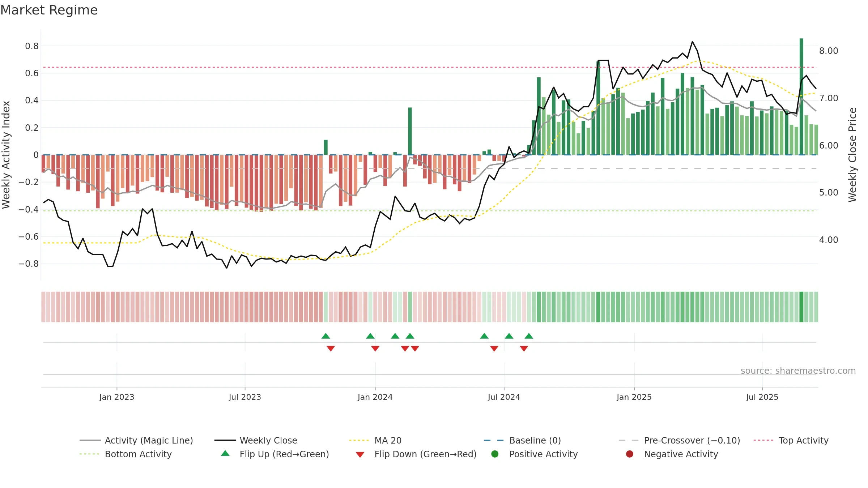This screenshot has width=868, height=488.
Task: Click the source: sharemaestro.com text
Action: 798,371
